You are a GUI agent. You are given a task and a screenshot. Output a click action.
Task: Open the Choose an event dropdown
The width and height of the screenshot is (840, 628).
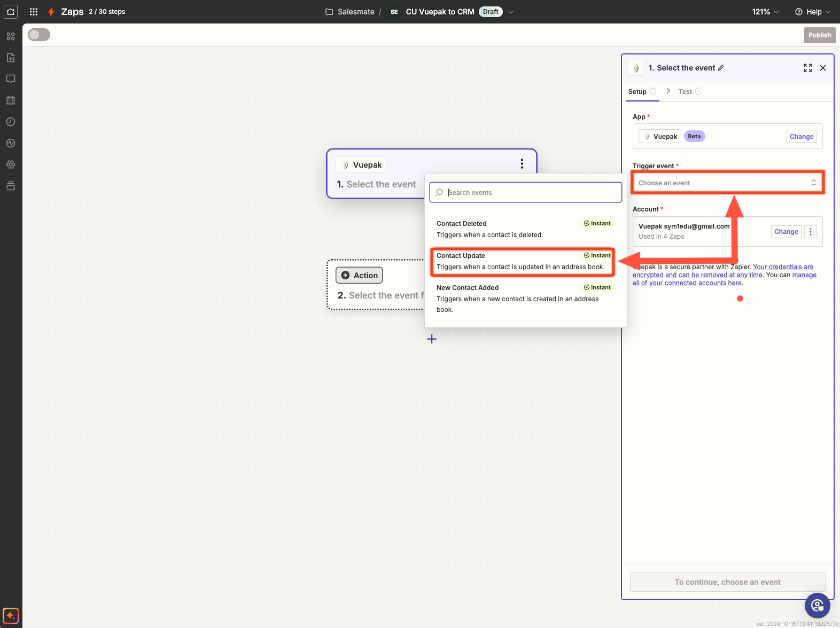[727, 183]
